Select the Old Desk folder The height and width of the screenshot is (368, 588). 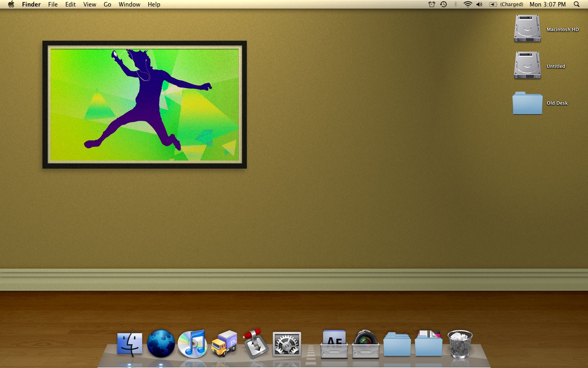[x=527, y=103]
